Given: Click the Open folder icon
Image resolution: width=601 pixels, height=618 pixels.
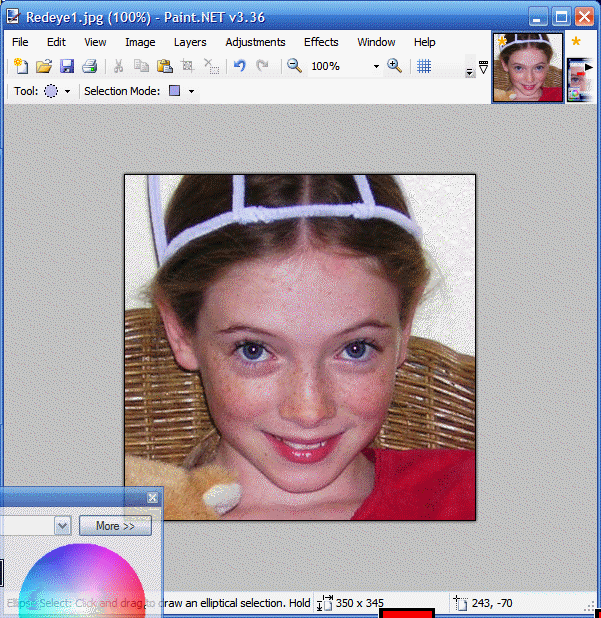Looking at the screenshot, I should pyautogui.click(x=43, y=66).
